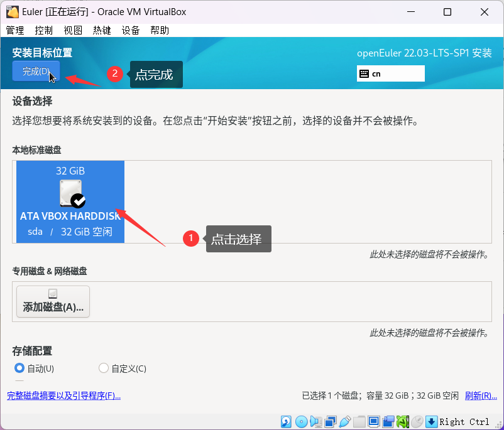Open the 视图 menu
504x430 pixels.
coord(73,30)
